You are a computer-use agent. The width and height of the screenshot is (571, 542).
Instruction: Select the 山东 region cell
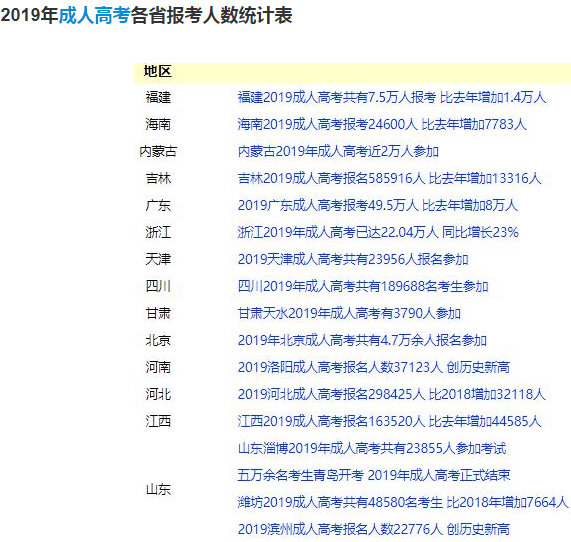[158, 489]
